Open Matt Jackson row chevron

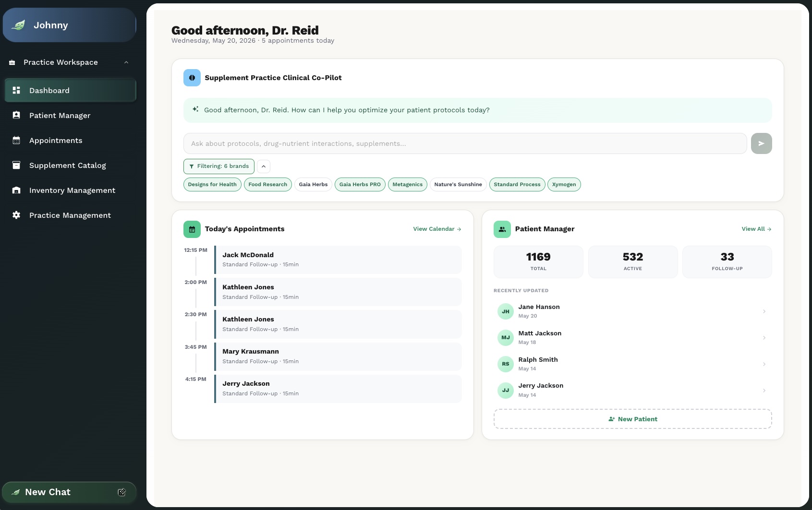(764, 338)
